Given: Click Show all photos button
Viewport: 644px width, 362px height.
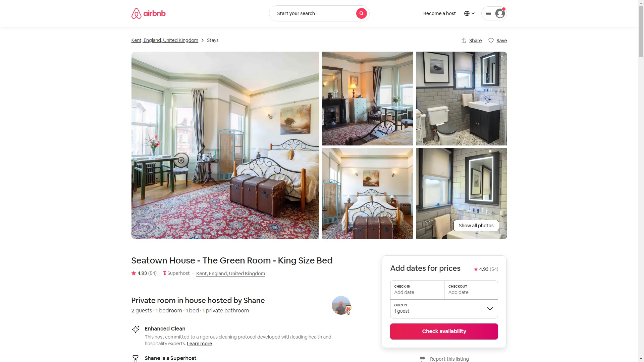Looking at the screenshot, I should pyautogui.click(x=476, y=226).
